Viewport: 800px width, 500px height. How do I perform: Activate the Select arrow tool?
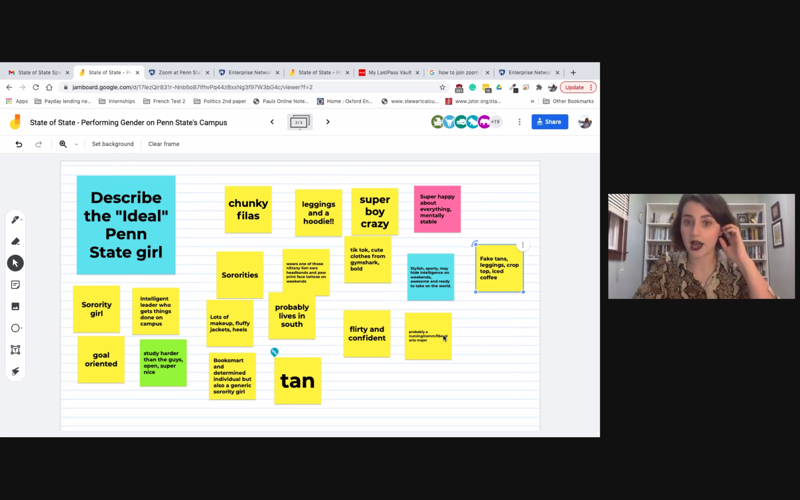[15, 263]
